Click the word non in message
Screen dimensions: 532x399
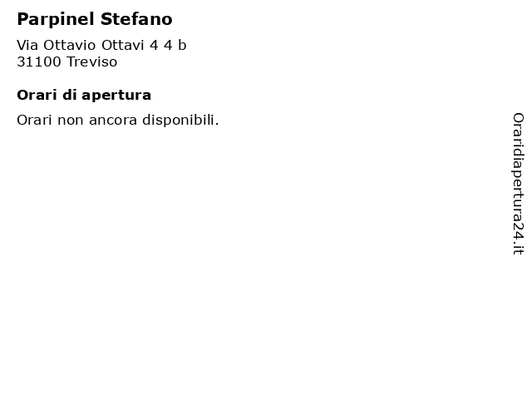(71, 121)
